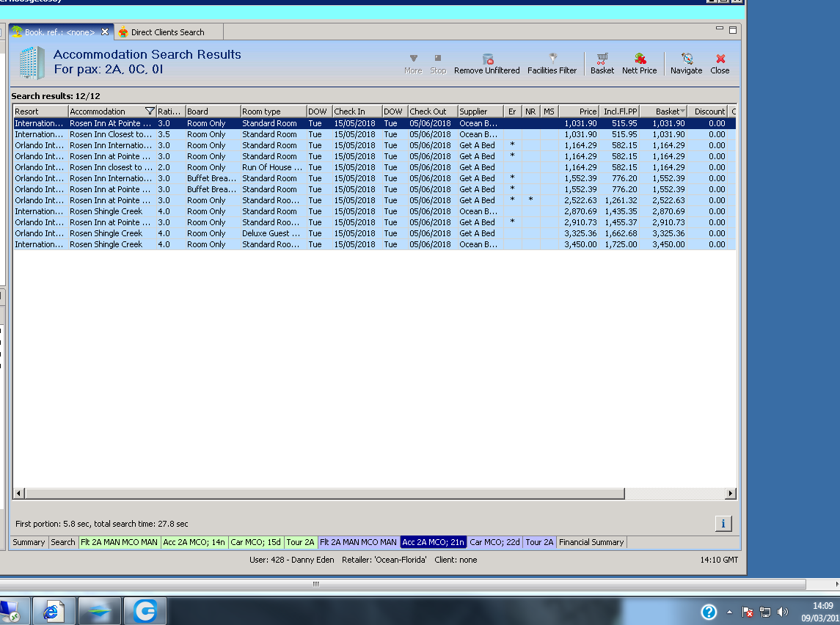Click the horizontal scrollbar right arrow

click(x=730, y=494)
